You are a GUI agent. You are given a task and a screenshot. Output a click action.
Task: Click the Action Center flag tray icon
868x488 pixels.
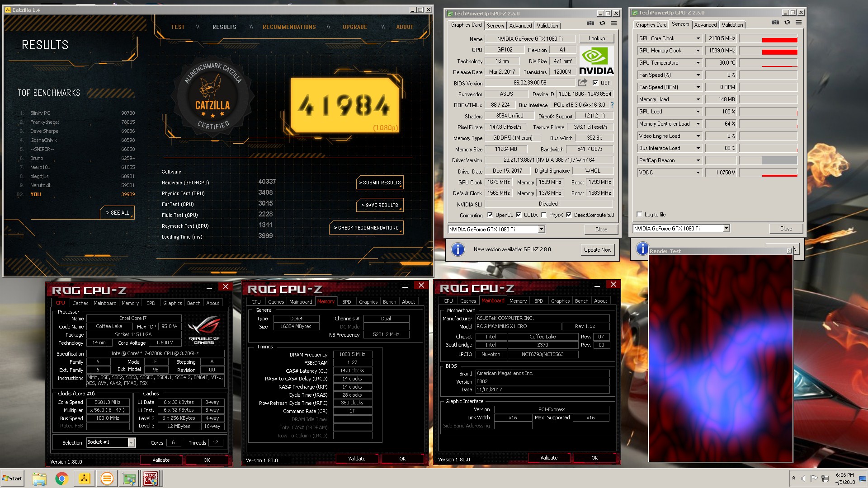pyautogui.click(x=814, y=479)
